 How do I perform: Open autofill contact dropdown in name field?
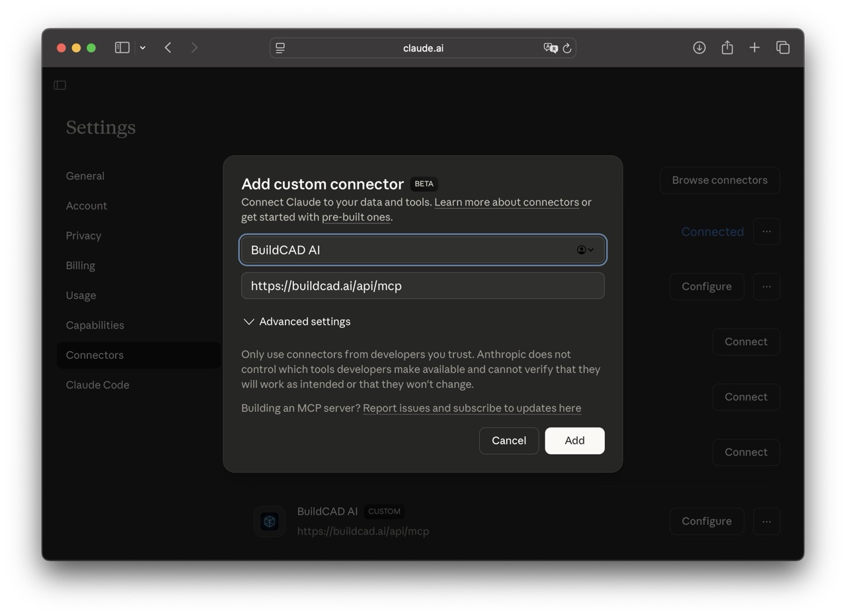click(585, 250)
